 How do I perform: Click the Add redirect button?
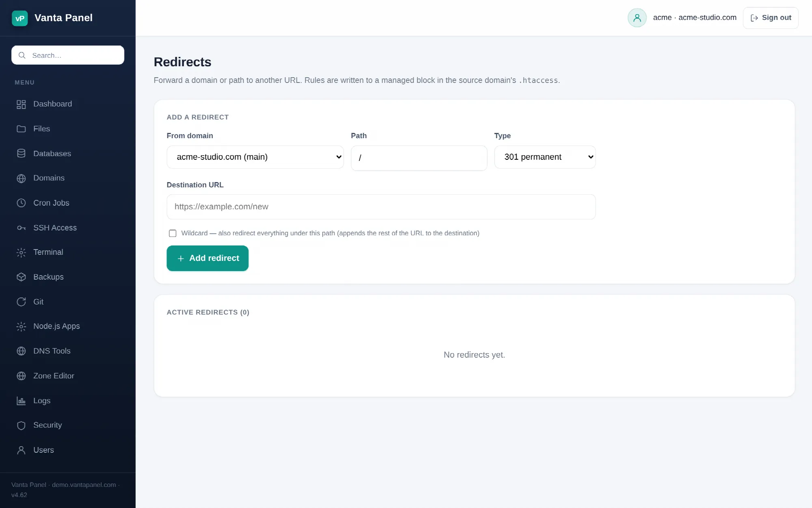click(x=207, y=258)
